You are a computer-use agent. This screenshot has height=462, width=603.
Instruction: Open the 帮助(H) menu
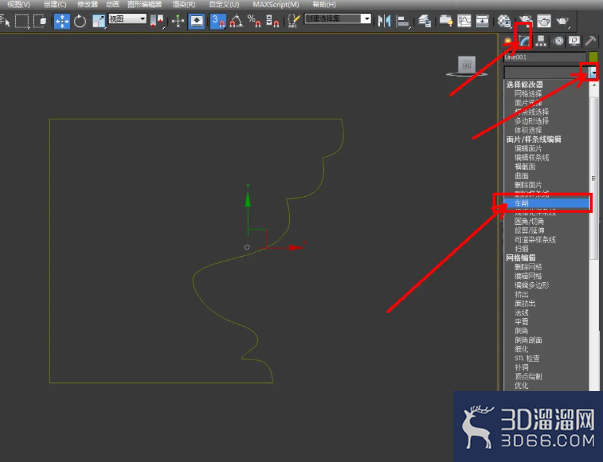click(324, 5)
